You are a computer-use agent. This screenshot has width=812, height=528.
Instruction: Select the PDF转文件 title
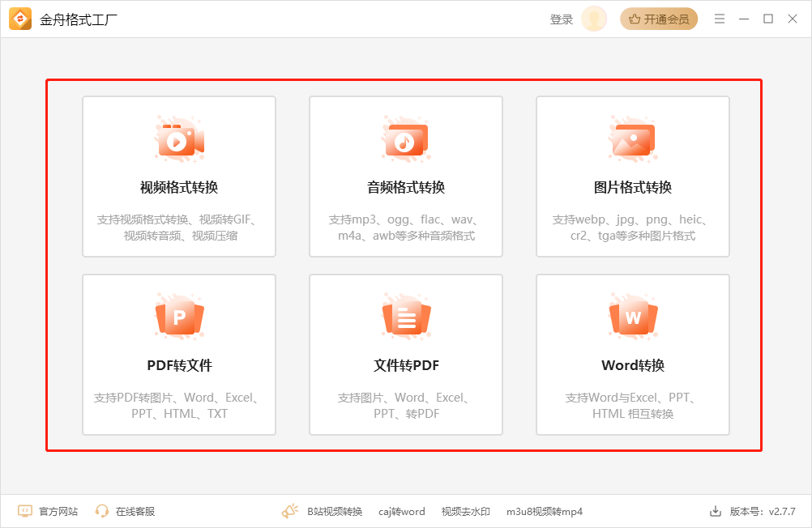tap(179, 365)
